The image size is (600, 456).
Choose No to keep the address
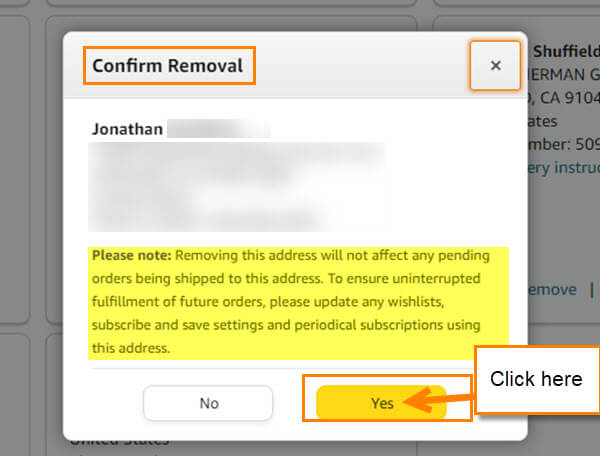pos(208,403)
